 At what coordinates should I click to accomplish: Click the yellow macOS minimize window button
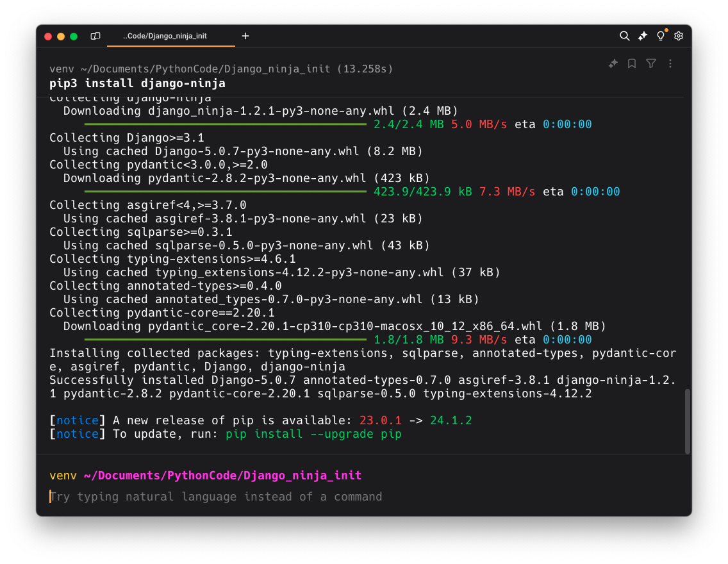click(61, 37)
